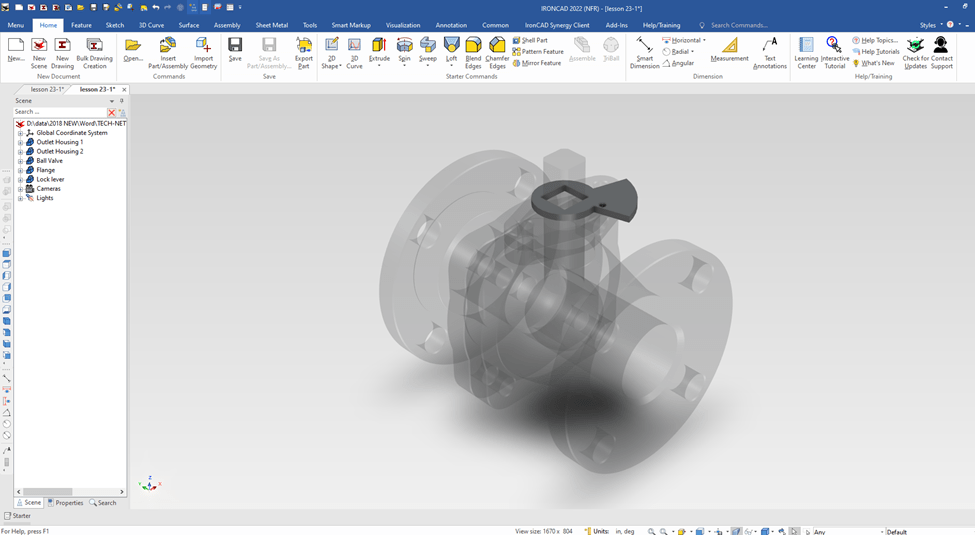Viewport: 975px width, 535px height.
Task: Click the Smart Dimension icon
Action: coord(644,46)
